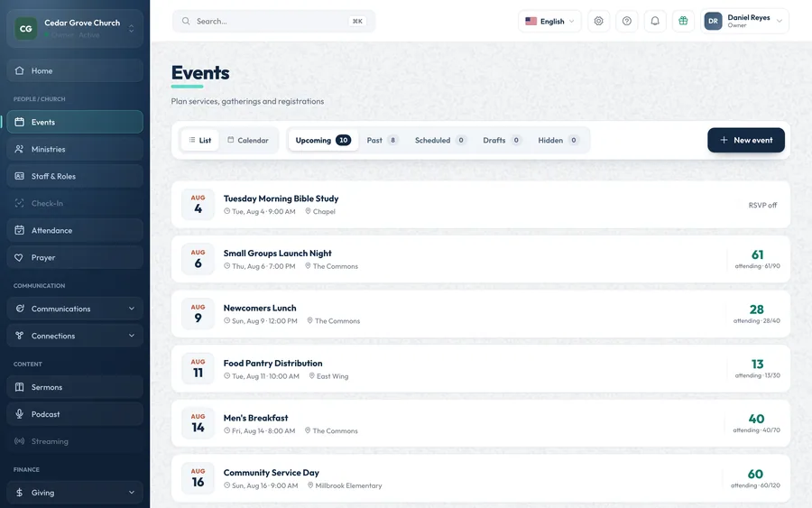Click the Events calendar icon in the sidebar
Viewport: 812px width, 508px height.
click(19, 122)
